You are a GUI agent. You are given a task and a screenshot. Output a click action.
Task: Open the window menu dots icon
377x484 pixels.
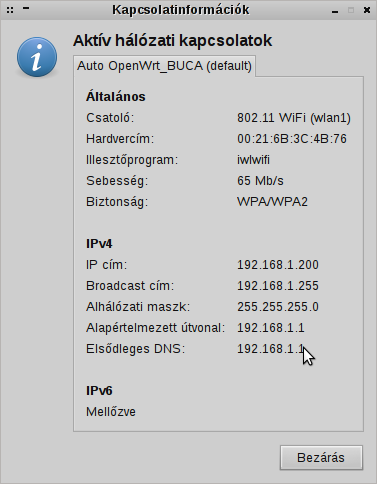pyautogui.click(x=10, y=10)
